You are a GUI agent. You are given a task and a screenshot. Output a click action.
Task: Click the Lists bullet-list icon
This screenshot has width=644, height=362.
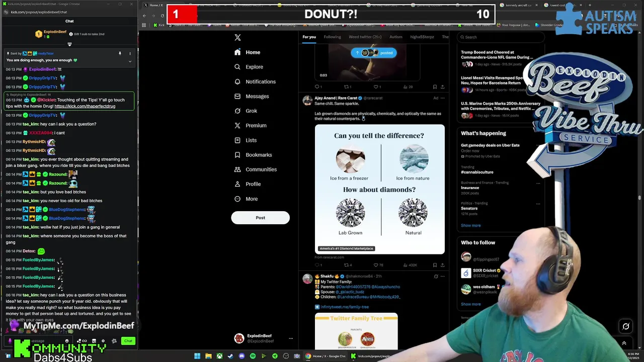click(237, 140)
